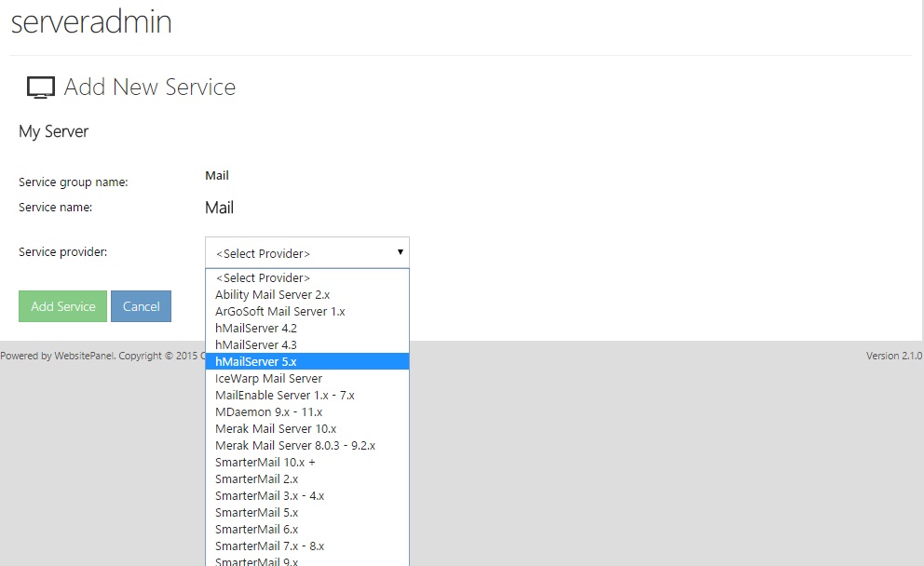This screenshot has height=566, width=924.
Task: Choose highlighted hMailServer 5.x option
Action: pyautogui.click(x=307, y=361)
